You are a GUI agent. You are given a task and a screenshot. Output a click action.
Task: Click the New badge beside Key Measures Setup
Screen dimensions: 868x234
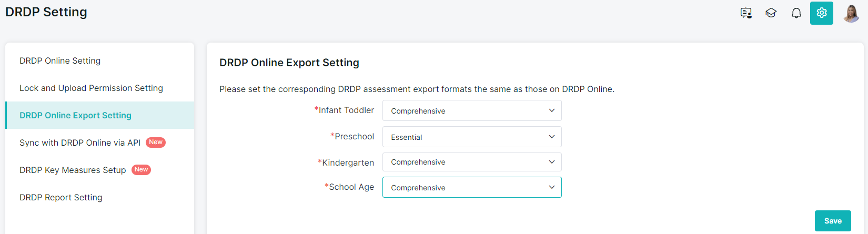click(141, 170)
